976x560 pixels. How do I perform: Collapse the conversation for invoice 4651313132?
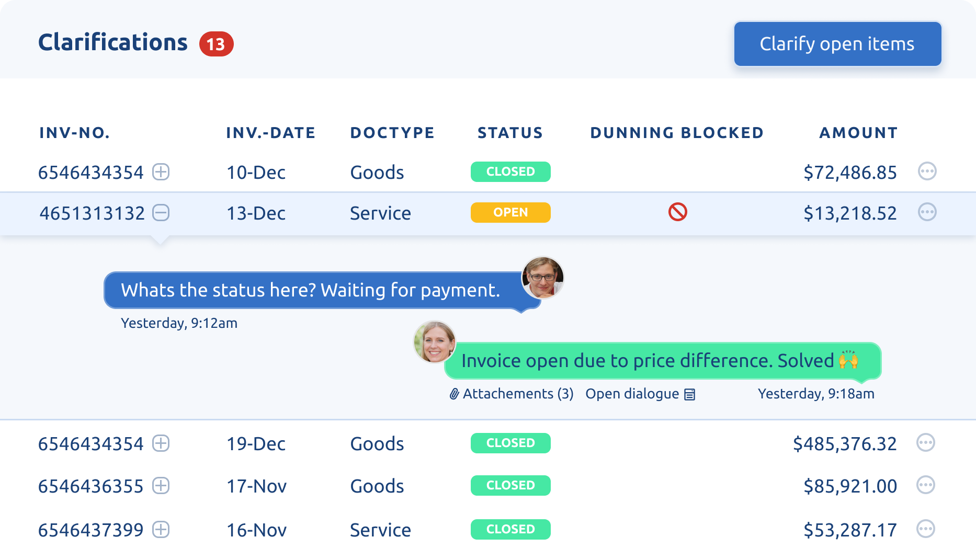[x=161, y=213]
